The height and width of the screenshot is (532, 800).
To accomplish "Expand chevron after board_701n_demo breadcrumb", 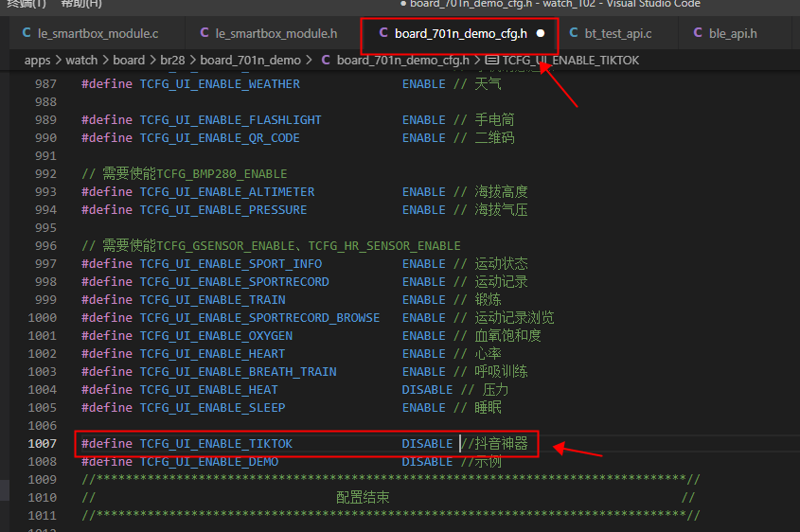I will tap(310, 61).
